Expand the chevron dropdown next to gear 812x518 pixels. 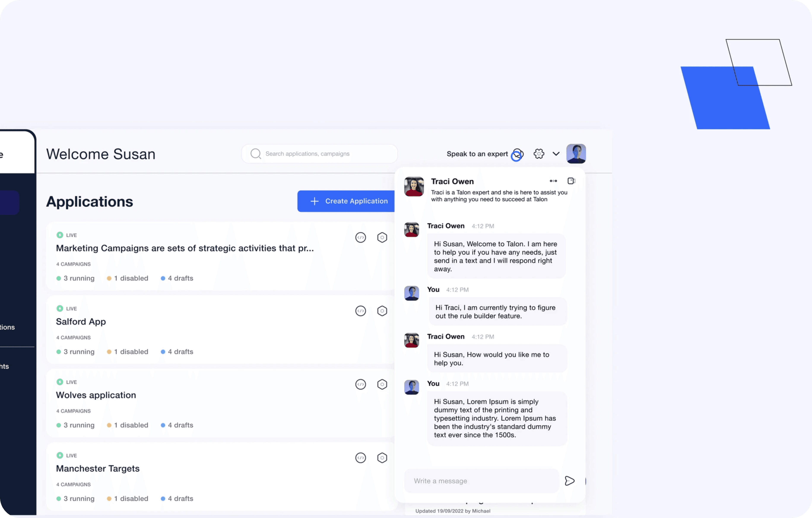[x=556, y=154]
